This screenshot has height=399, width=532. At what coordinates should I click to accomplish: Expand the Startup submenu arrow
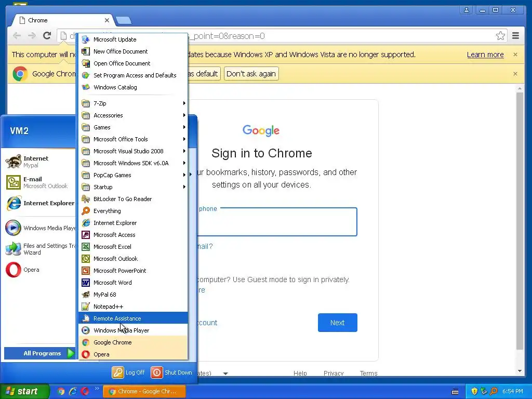[x=184, y=187]
